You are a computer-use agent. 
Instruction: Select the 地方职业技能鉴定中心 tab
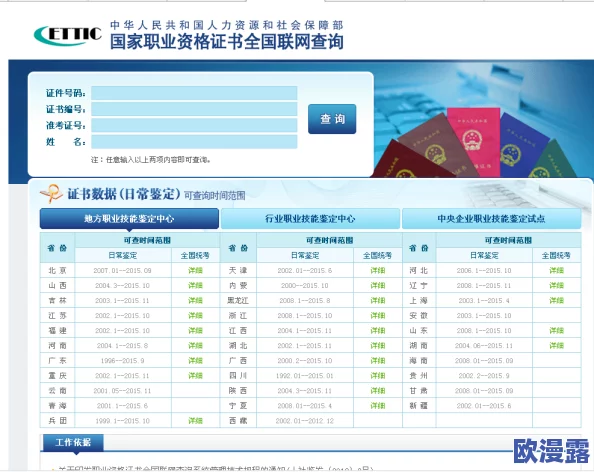click(x=129, y=219)
